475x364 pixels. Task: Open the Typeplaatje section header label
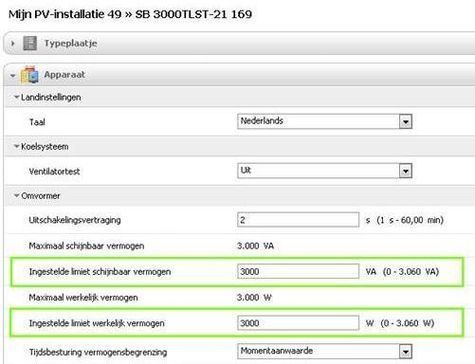point(71,43)
